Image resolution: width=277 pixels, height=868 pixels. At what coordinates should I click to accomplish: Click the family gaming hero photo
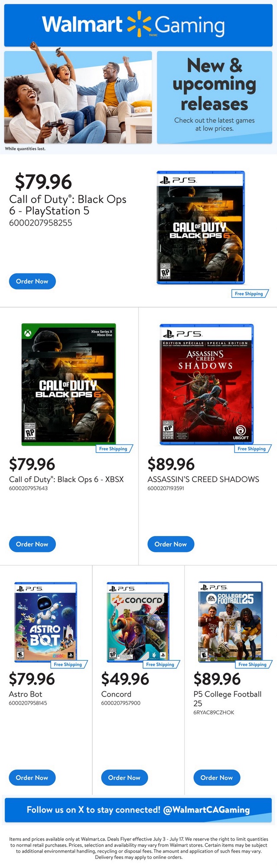pos(78,97)
